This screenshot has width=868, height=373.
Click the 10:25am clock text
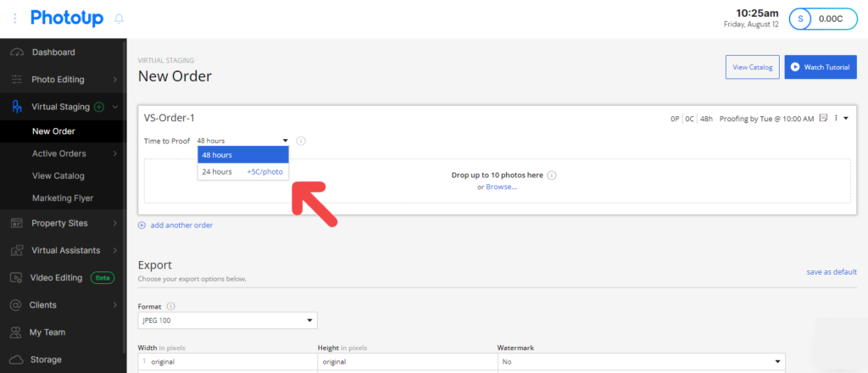(757, 13)
